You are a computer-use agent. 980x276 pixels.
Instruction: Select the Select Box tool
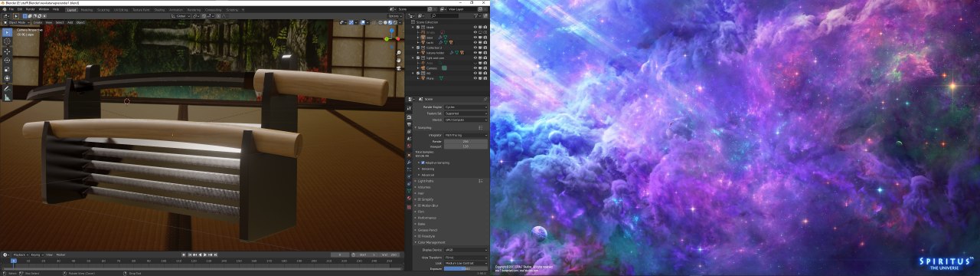pos(7,32)
